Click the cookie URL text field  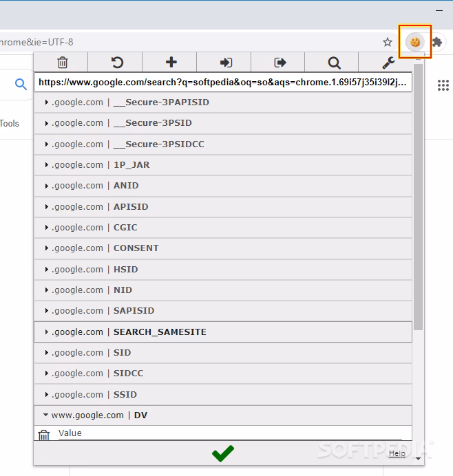click(223, 83)
